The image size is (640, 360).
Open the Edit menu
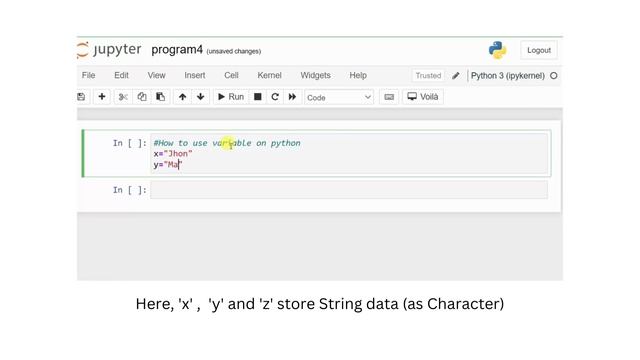pos(121,76)
